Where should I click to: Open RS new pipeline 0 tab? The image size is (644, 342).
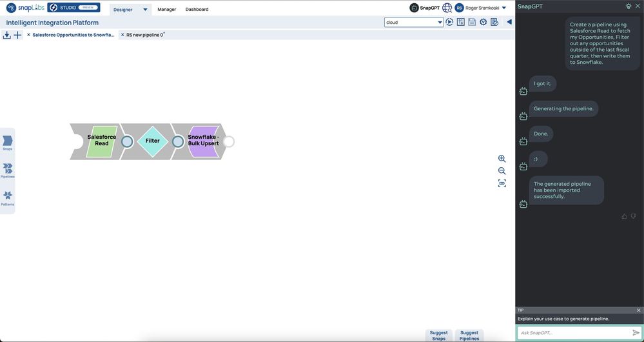pos(145,35)
